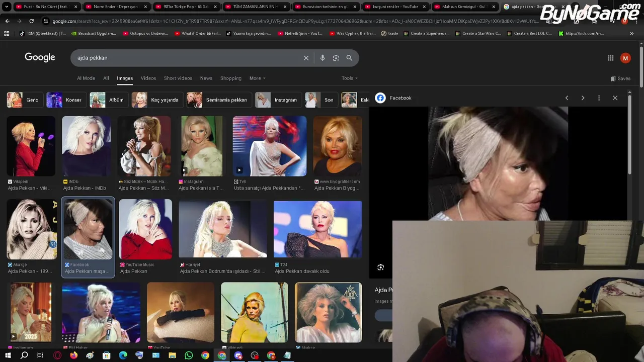644x362 pixels.
Task: Switch to Videos results tab
Action: 148,78
